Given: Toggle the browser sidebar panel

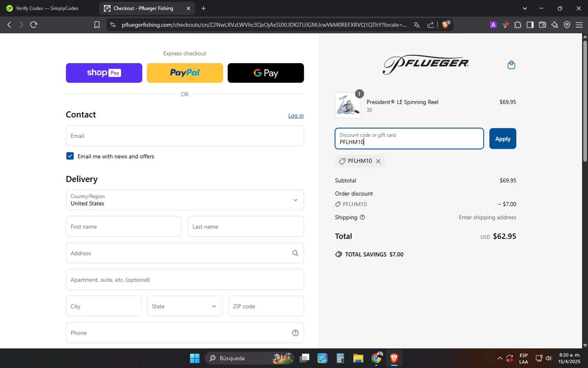Looking at the screenshot, I should [530, 25].
